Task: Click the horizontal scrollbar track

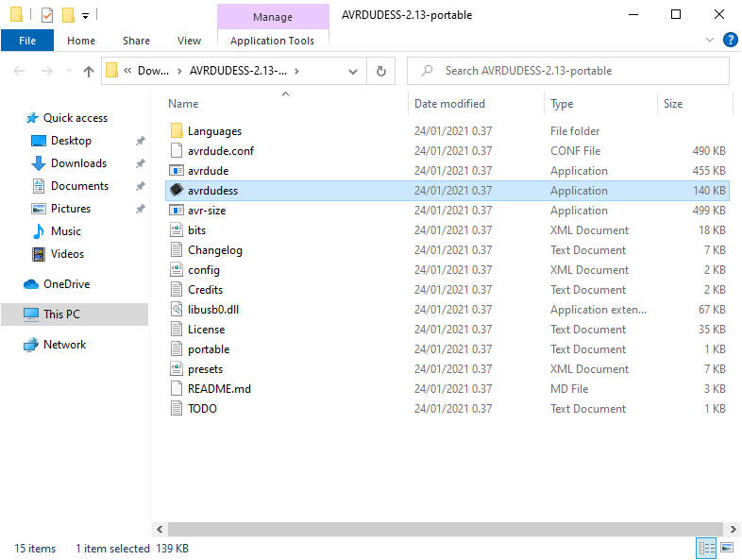Action: point(446,529)
